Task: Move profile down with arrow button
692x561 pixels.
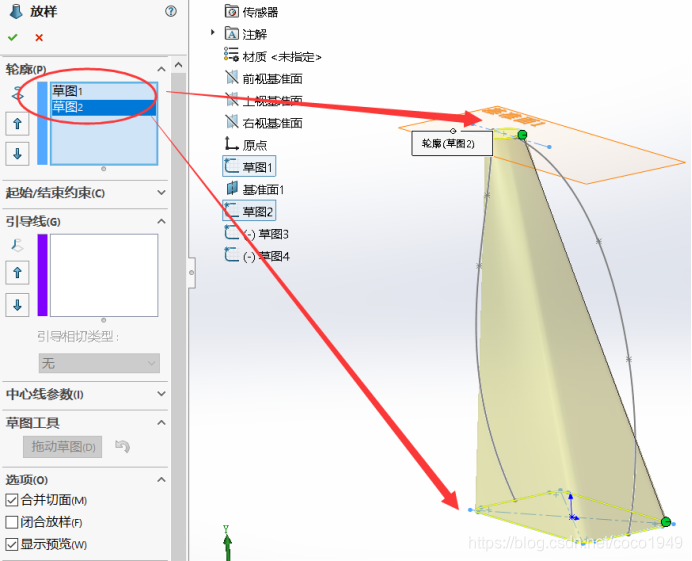Action: [18, 154]
